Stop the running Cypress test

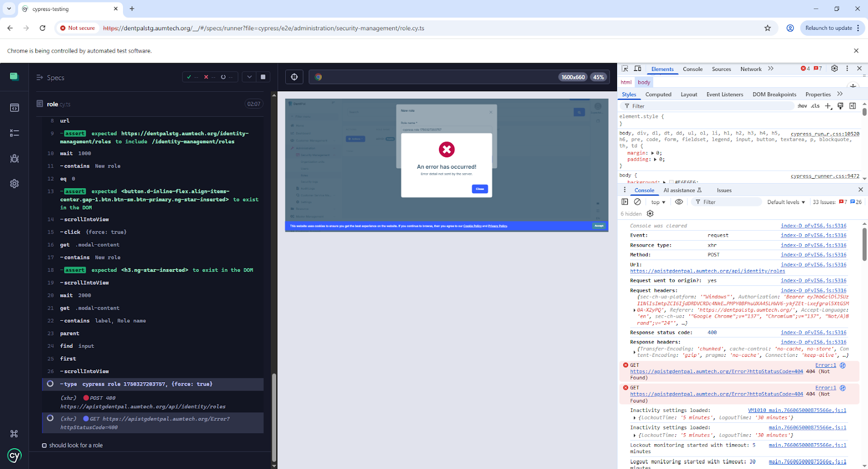pos(263,77)
